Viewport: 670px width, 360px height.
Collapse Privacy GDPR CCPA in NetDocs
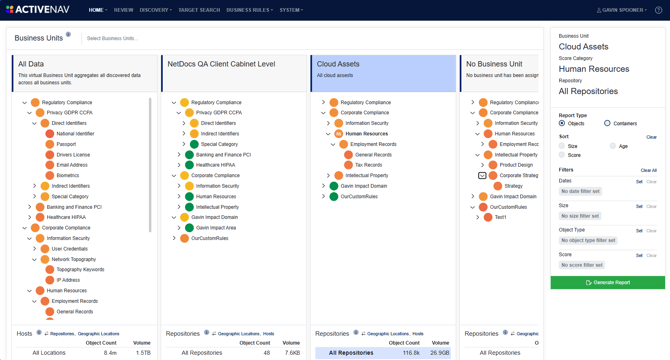coord(179,113)
